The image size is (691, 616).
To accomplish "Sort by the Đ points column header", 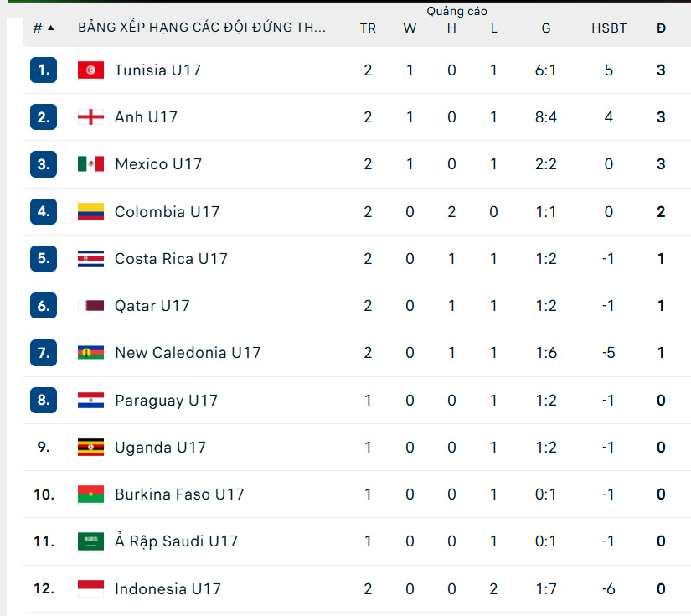I will click(661, 28).
